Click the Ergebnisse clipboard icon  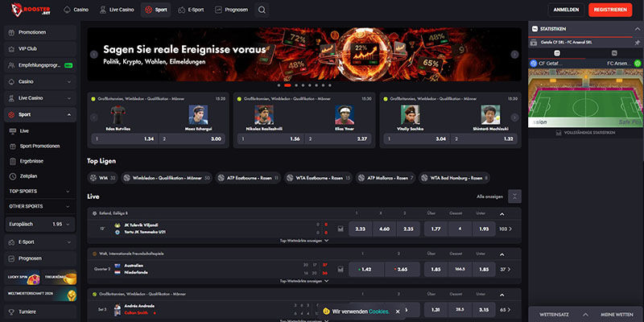click(x=13, y=162)
